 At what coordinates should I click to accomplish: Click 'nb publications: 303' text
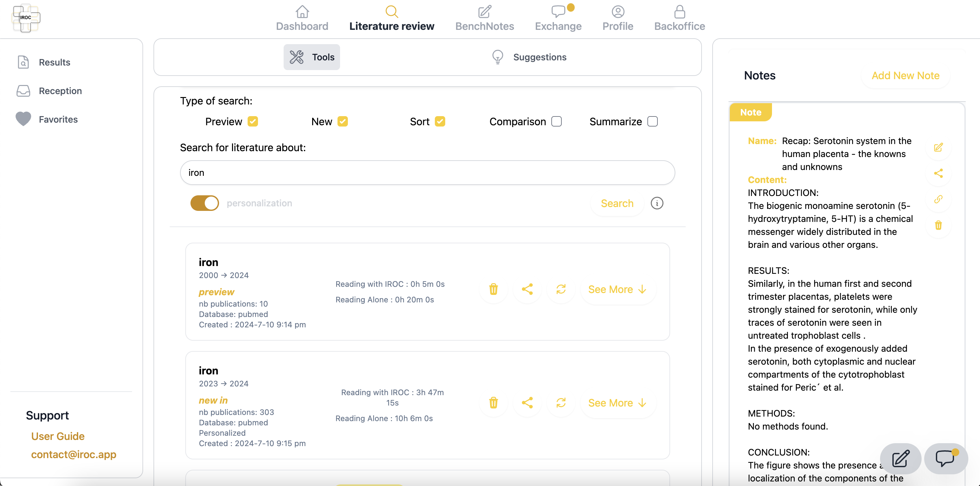click(236, 412)
